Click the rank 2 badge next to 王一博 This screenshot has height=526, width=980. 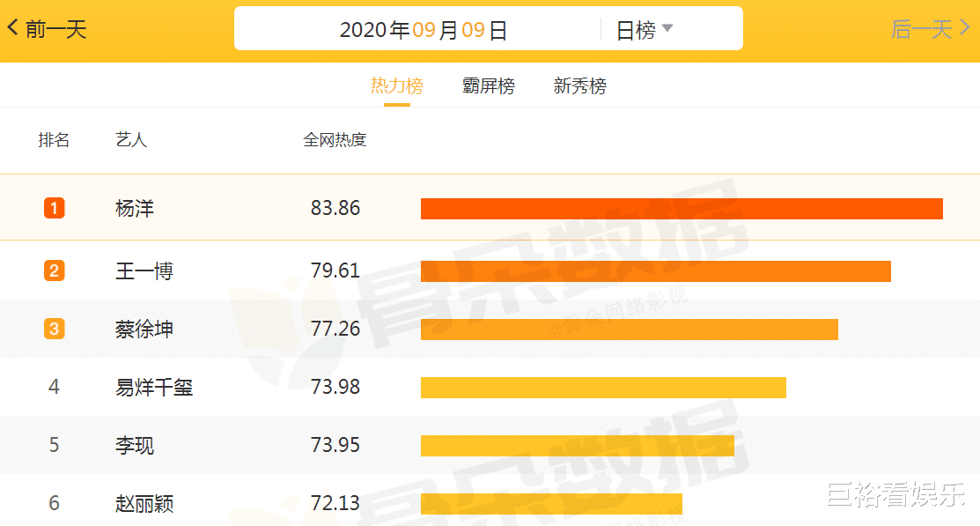pyautogui.click(x=54, y=270)
